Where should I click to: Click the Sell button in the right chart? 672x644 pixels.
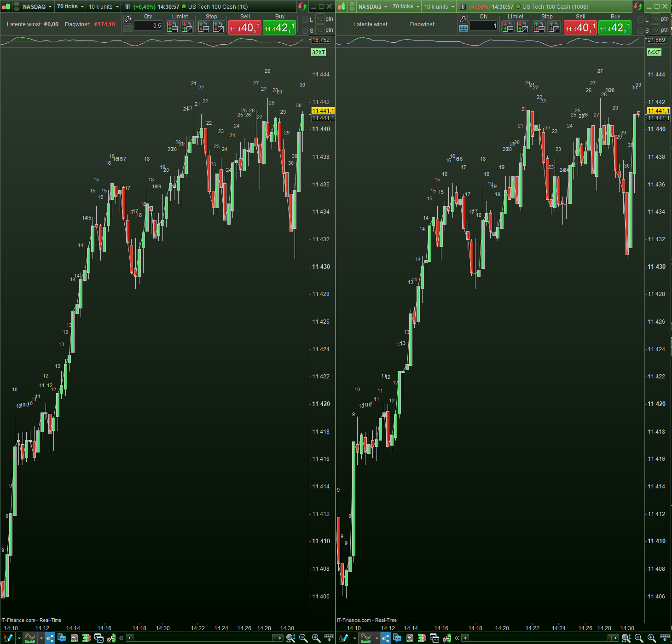[x=580, y=28]
